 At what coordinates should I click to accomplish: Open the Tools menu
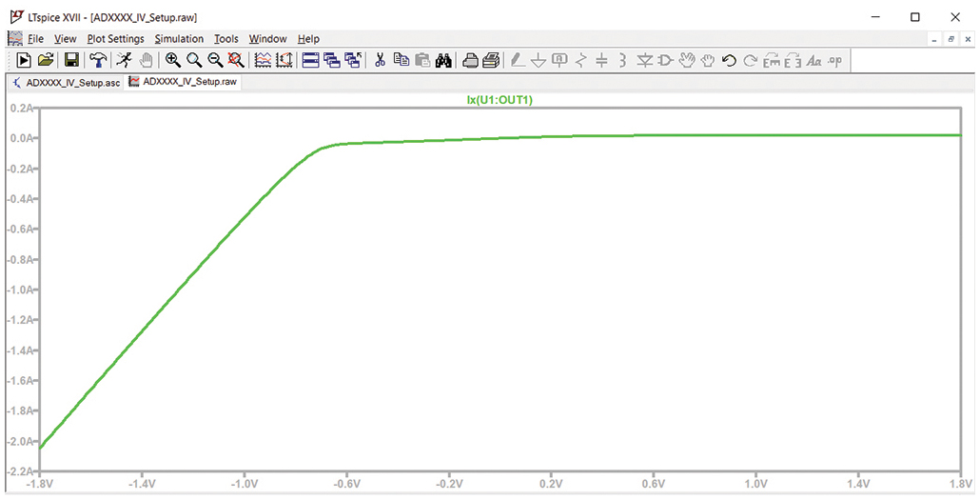coord(226,39)
